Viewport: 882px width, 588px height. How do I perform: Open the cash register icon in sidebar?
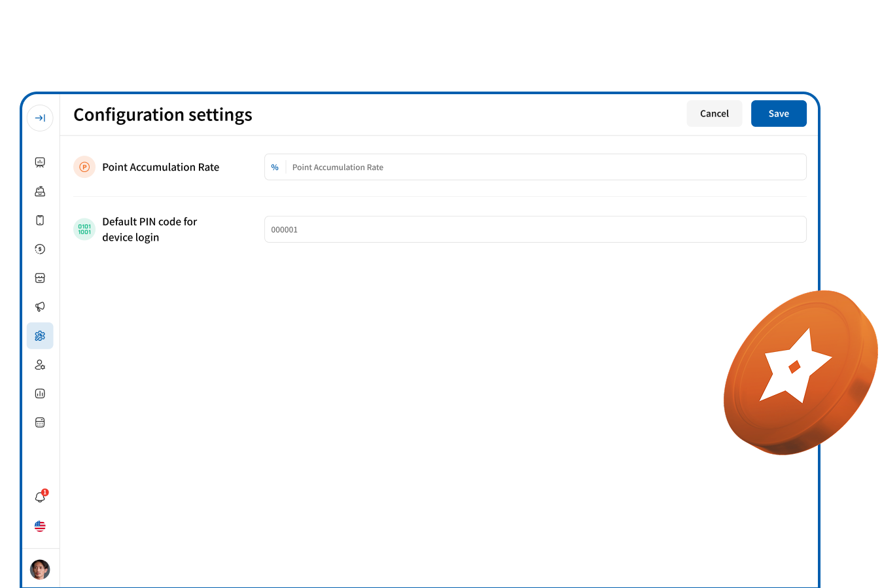pyautogui.click(x=40, y=192)
